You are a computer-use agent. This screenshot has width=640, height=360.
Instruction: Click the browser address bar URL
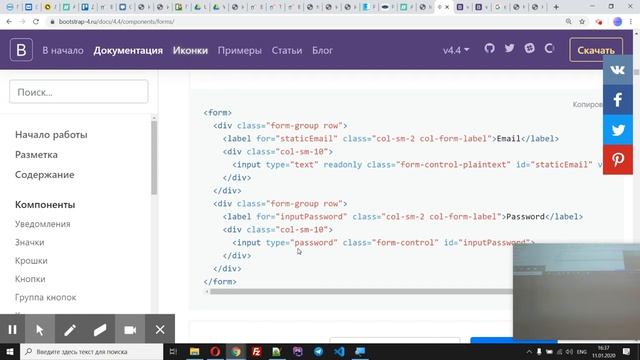coord(116,21)
